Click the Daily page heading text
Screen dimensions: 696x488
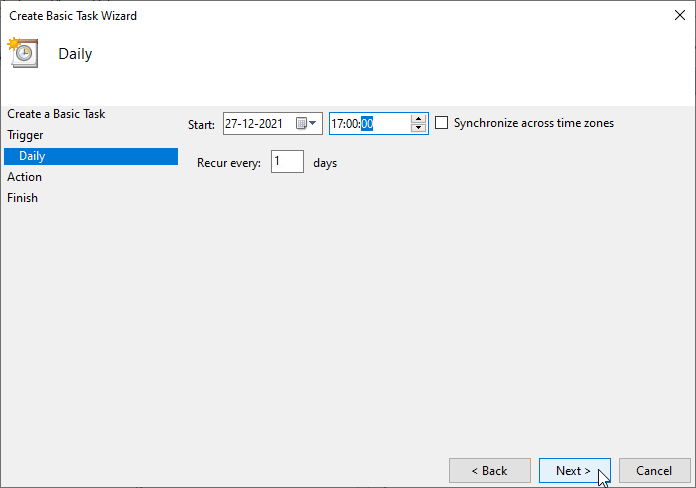click(x=75, y=54)
